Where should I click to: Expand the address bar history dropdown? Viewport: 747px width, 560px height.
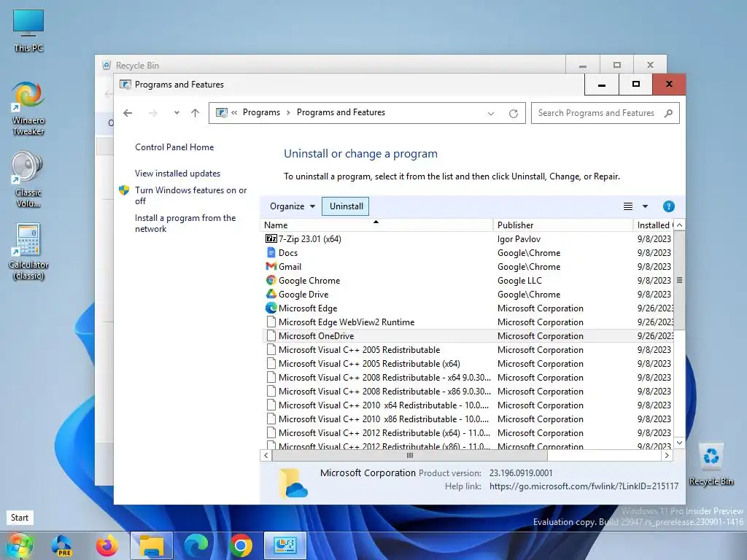491,113
